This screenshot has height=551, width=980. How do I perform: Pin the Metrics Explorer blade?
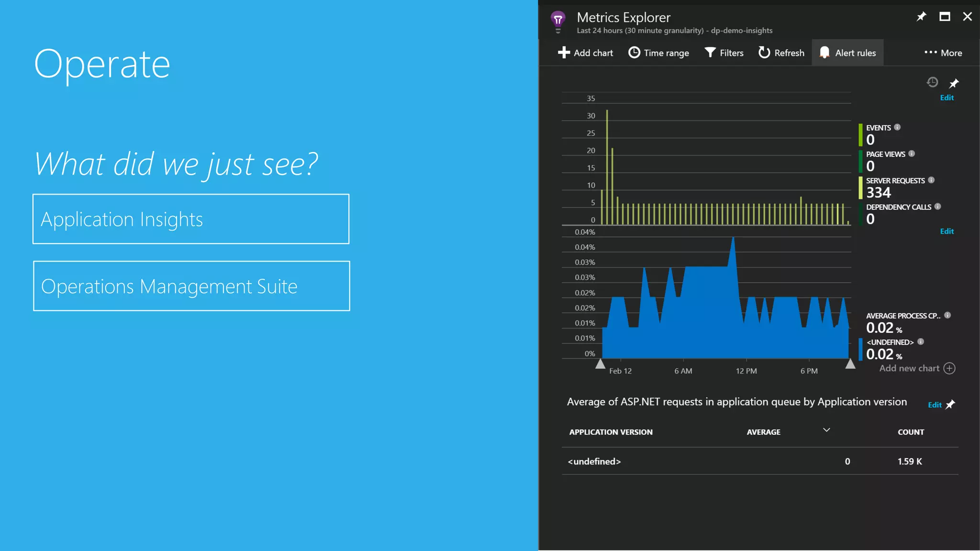pos(921,17)
